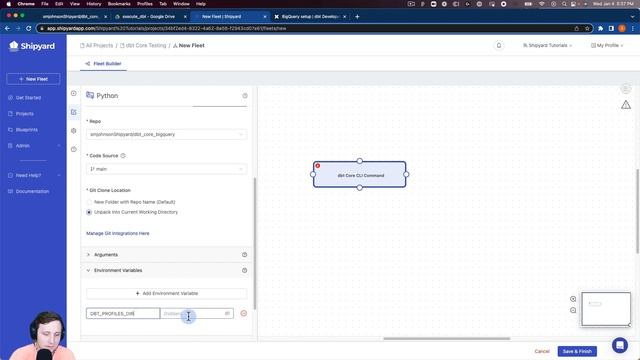Screen dimensions: 640x360
Task: Open Blueprints in sidebar
Action: tap(27, 130)
